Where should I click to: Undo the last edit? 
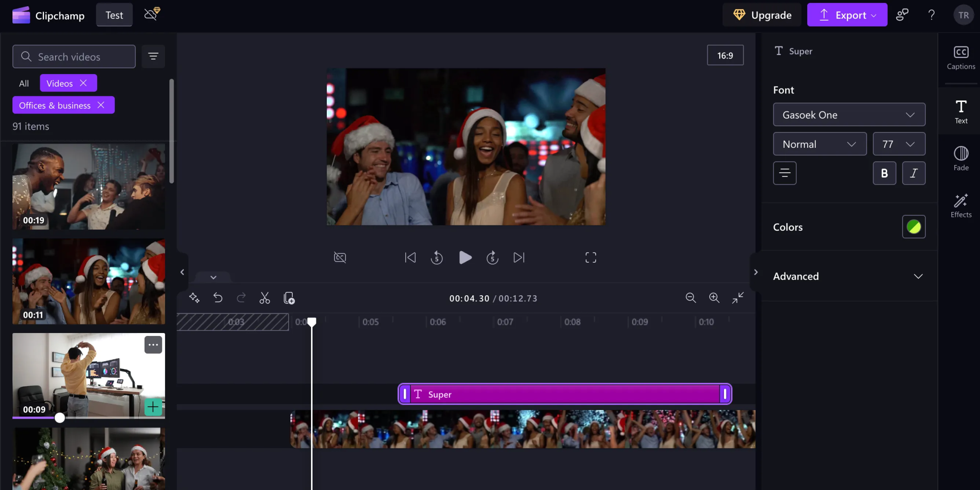pyautogui.click(x=218, y=298)
